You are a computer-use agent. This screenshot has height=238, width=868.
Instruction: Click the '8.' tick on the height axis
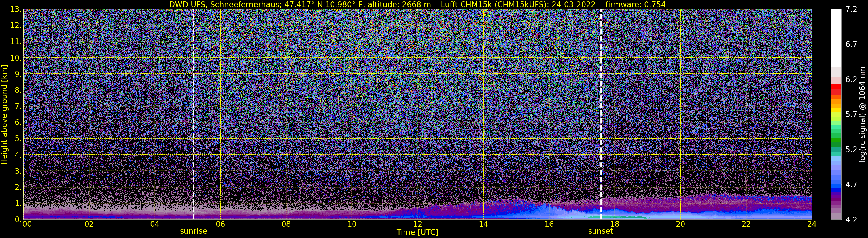coord(18,90)
